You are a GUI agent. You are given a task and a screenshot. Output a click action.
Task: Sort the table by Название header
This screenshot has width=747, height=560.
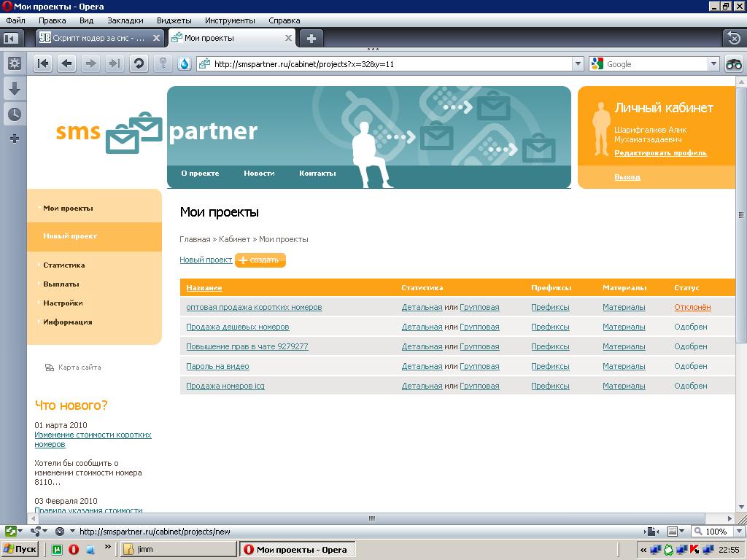(x=204, y=287)
